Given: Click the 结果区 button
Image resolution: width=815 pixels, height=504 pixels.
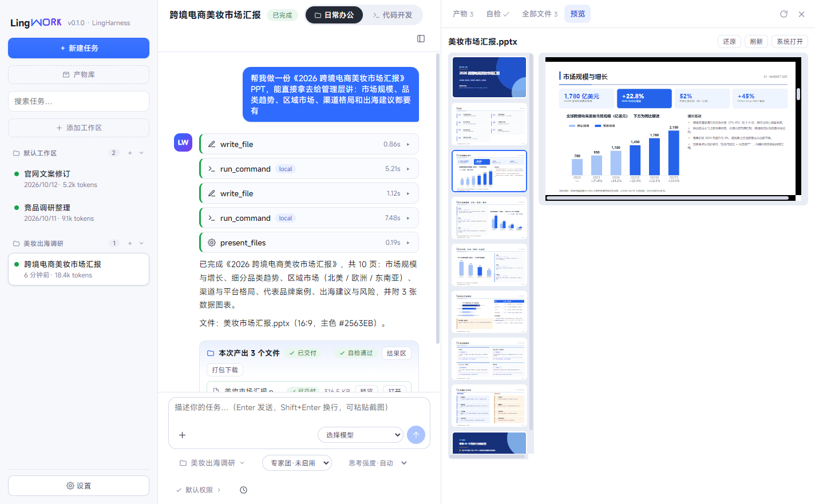Looking at the screenshot, I should pos(396,353).
